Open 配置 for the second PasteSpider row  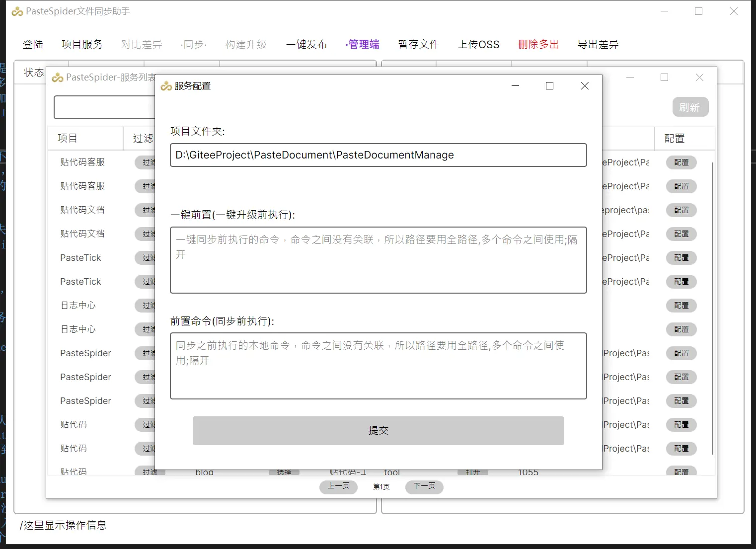click(x=681, y=377)
